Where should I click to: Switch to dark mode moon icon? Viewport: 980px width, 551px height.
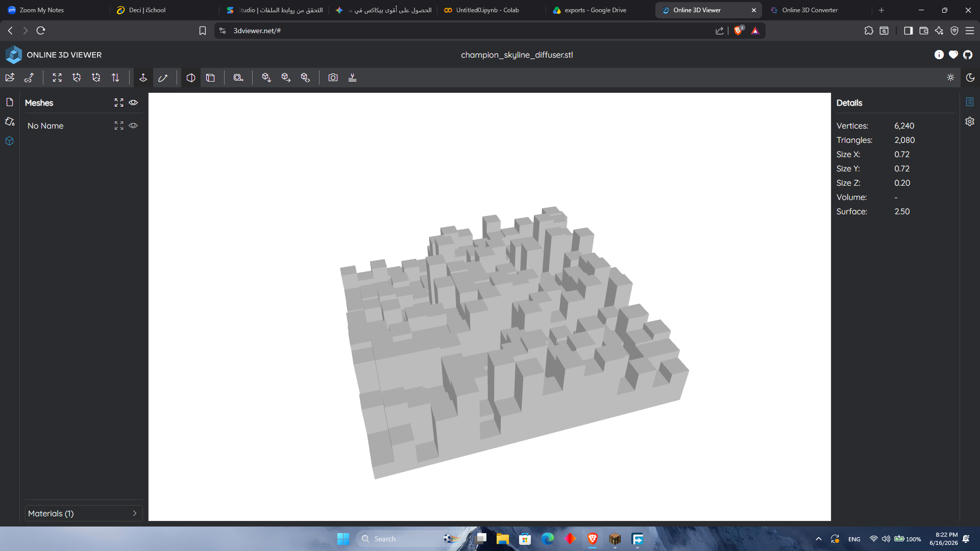970,78
